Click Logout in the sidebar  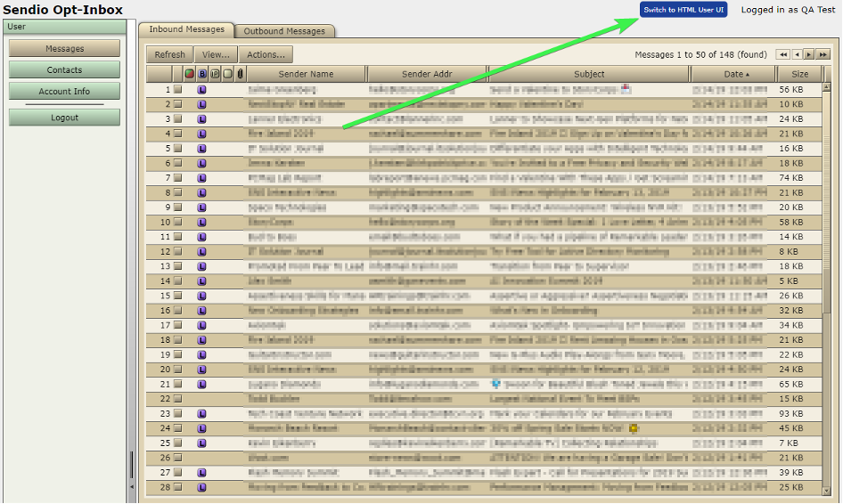pyautogui.click(x=64, y=118)
